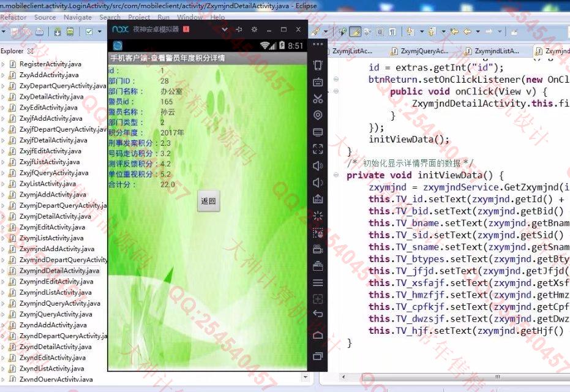This screenshot has height=392, width=570.
Task: Click the Nox app icon in status bar
Action: (x=118, y=45)
